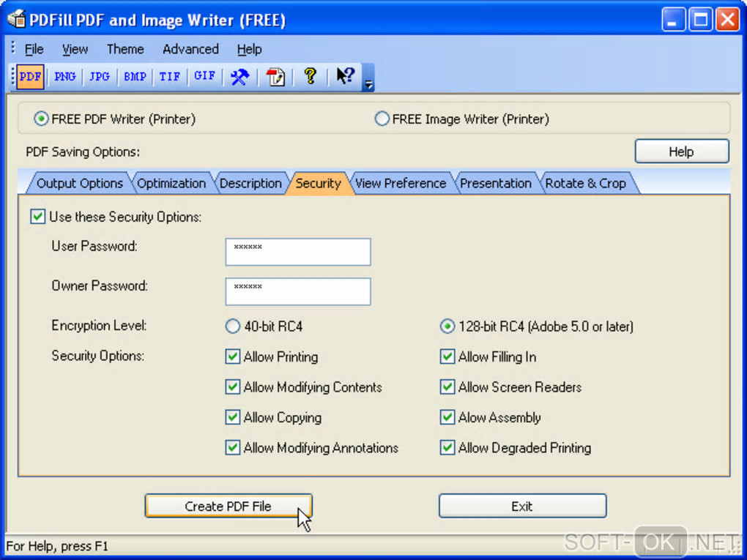Image resolution: width=747 pixels, height=560 pixels.
Task: Click the Help button beside PDF Saving Options
Action: click(682, 152)
